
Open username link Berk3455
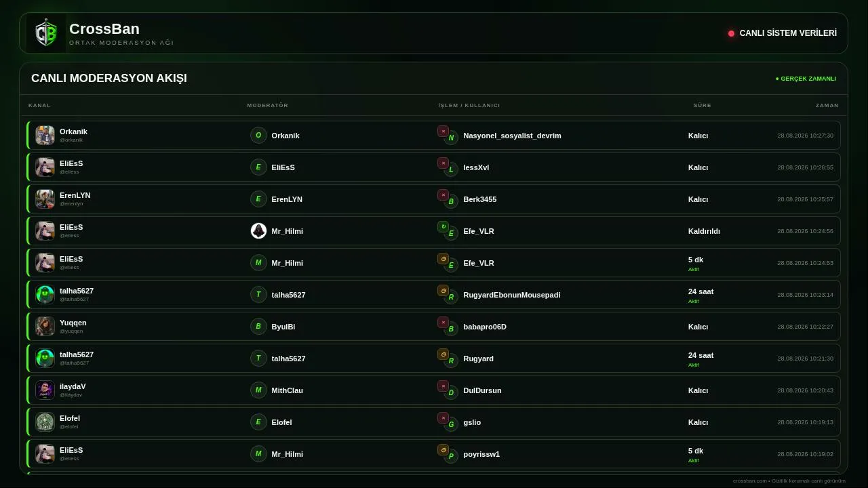[480, 199]
